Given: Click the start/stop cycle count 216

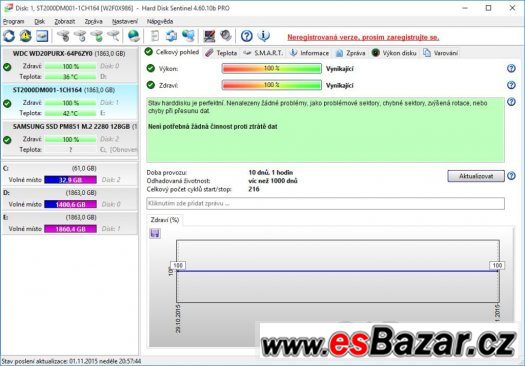Looking at the screenshot, I should [254, 189].
